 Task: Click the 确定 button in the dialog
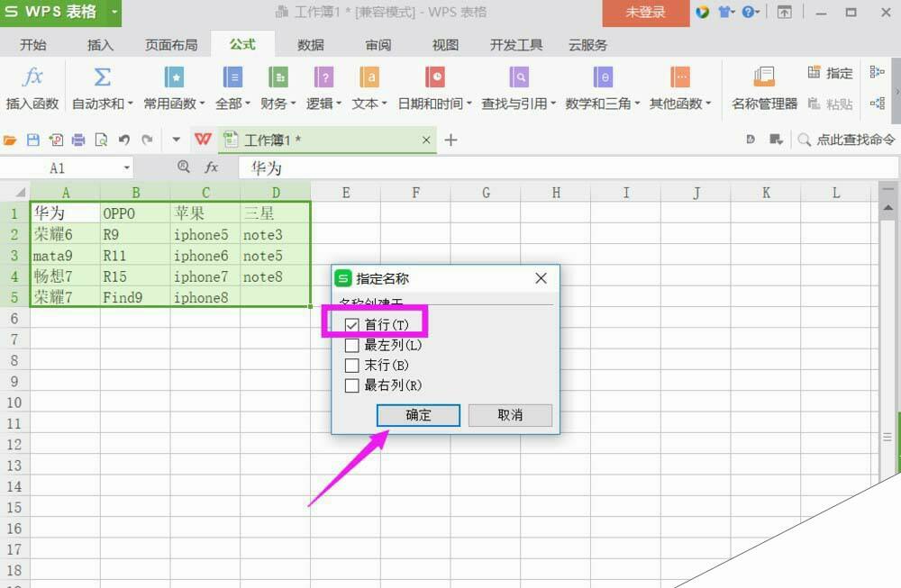[x=417, y=415]
